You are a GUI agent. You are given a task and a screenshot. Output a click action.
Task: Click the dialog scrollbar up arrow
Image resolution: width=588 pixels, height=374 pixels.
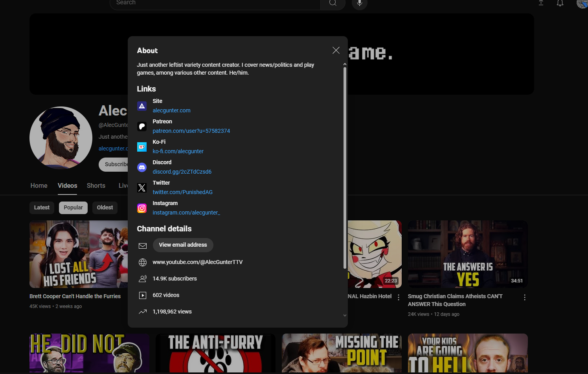[x=345, y=64]
